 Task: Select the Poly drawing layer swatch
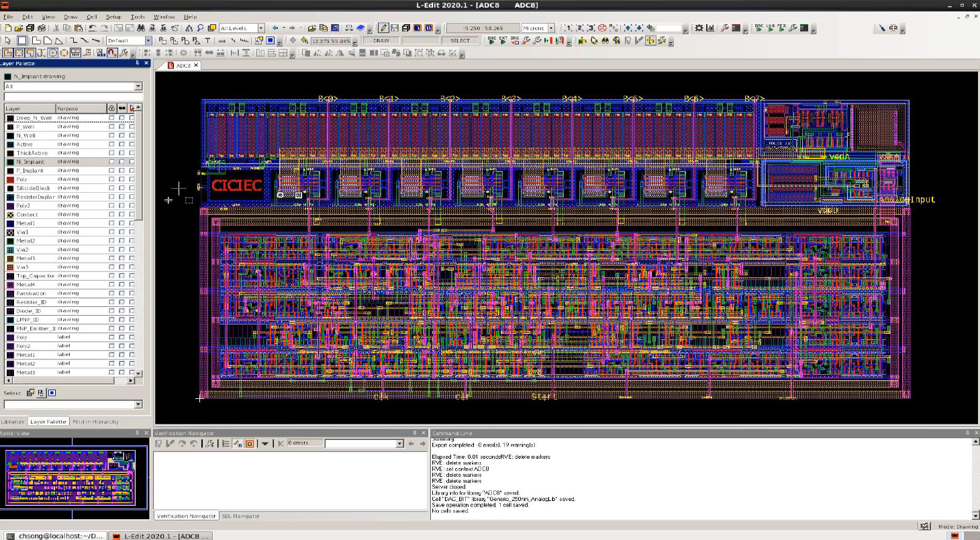coord(10,179)
